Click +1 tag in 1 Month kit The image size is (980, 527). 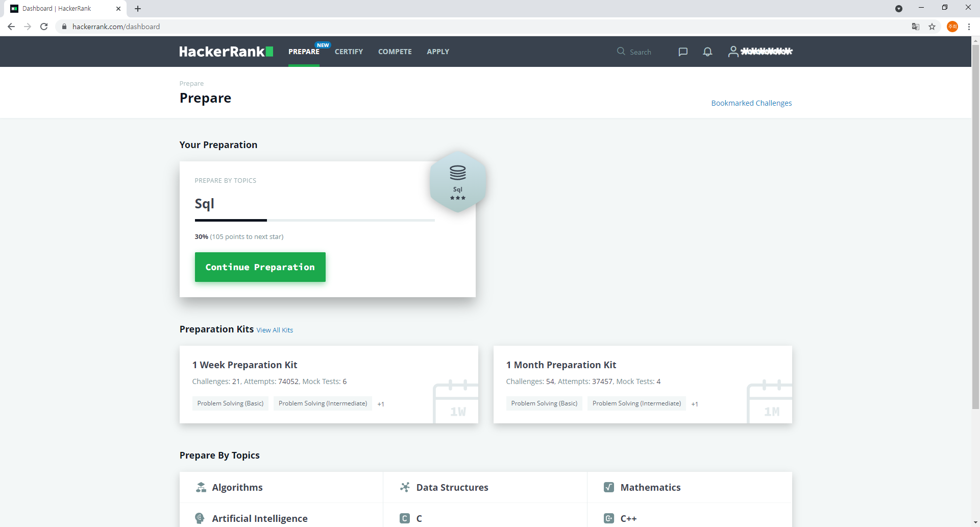(695, 404)
